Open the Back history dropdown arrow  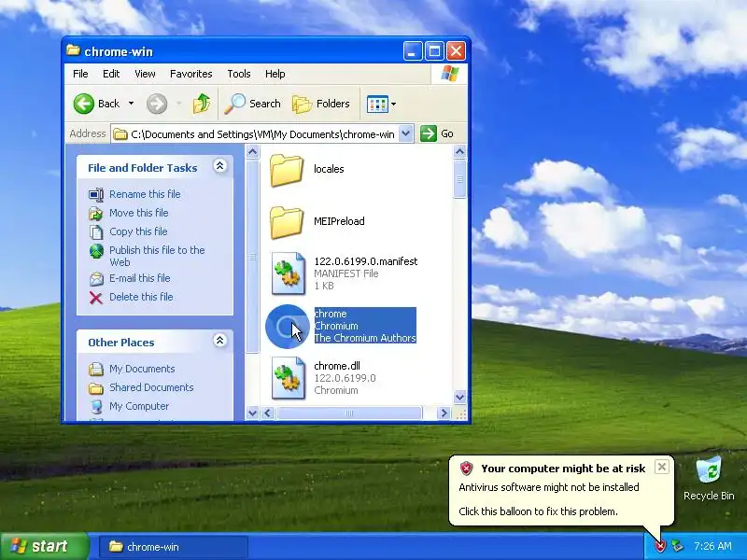(x=131, y=104)
